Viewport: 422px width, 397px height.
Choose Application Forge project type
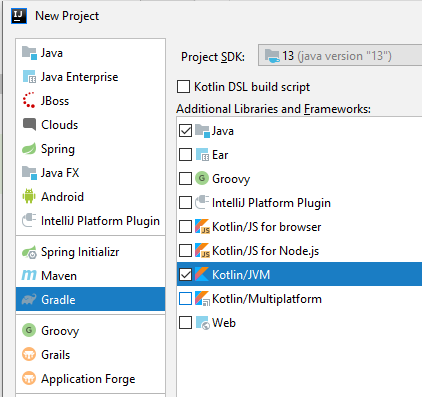tap(90, 379)
